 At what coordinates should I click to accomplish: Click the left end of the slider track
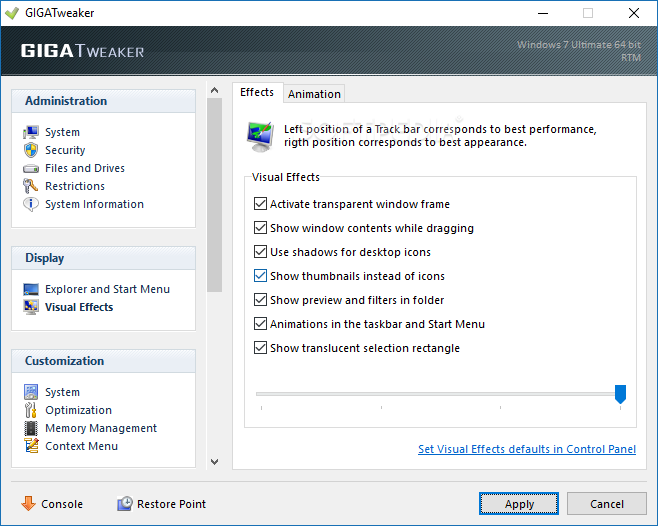click(258, 394)
